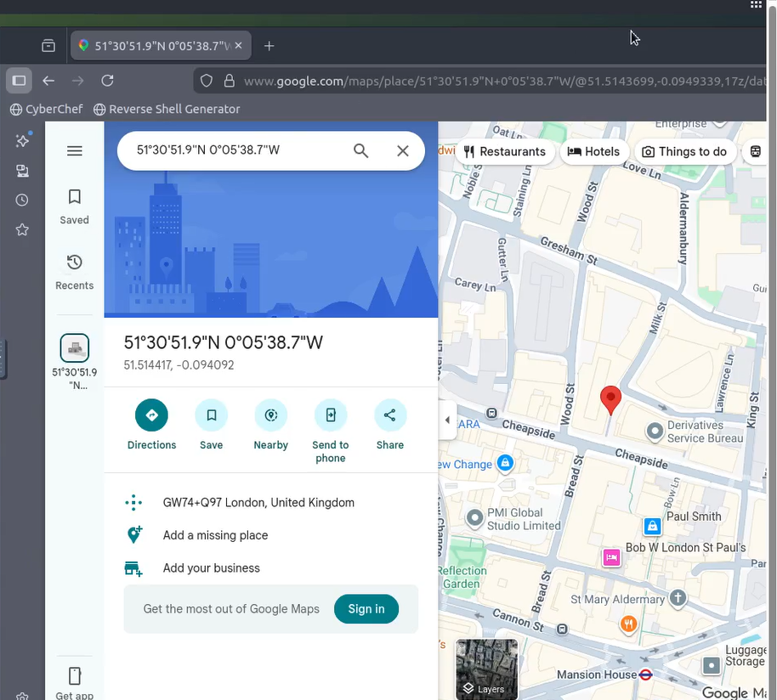Click the Mansion House underground station roundel
The image size is (777, 700).
[645, 674]
